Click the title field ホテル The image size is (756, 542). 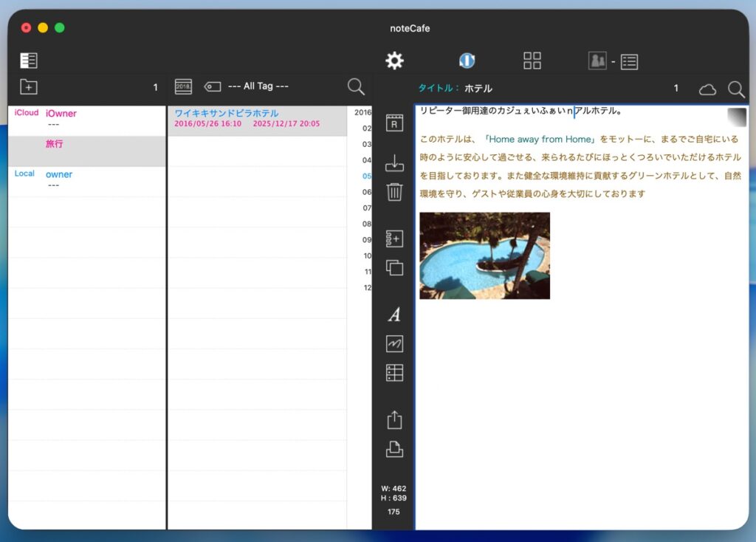[478, 89]
